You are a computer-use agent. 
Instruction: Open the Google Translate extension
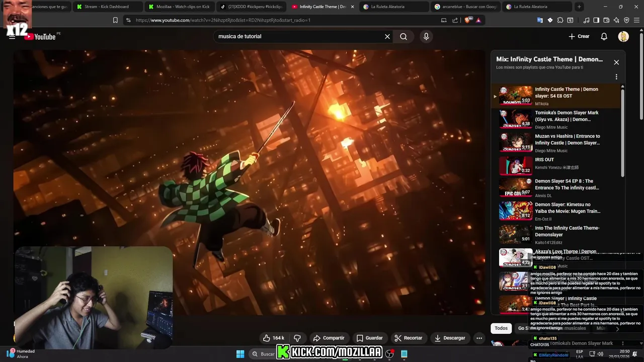click(x=540, y=20)
